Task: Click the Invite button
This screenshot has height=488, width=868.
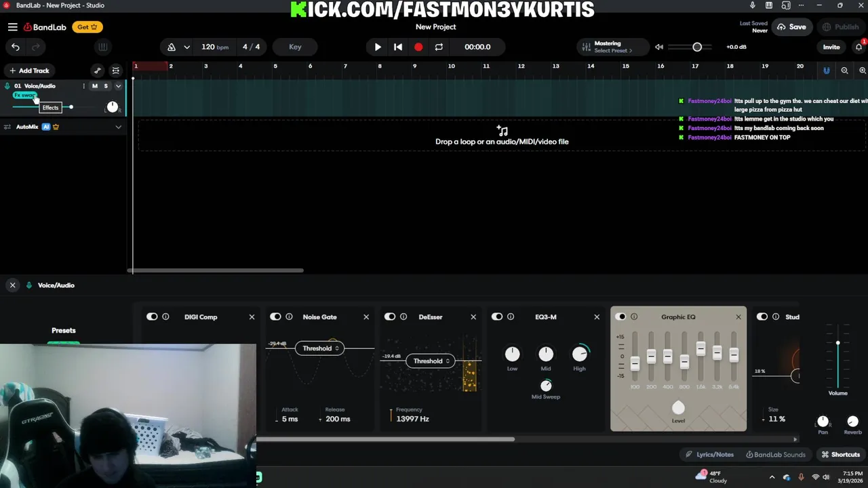Action: (831, 47)
